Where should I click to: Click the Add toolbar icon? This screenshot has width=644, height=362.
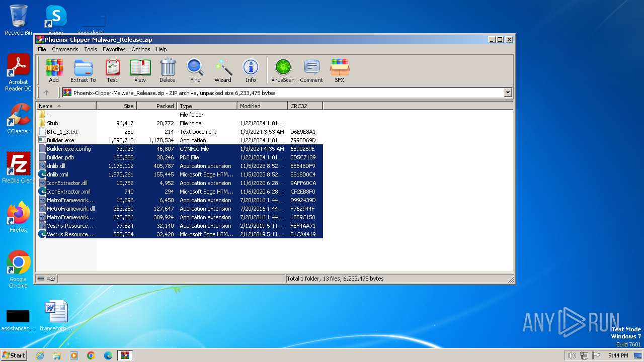54,71
